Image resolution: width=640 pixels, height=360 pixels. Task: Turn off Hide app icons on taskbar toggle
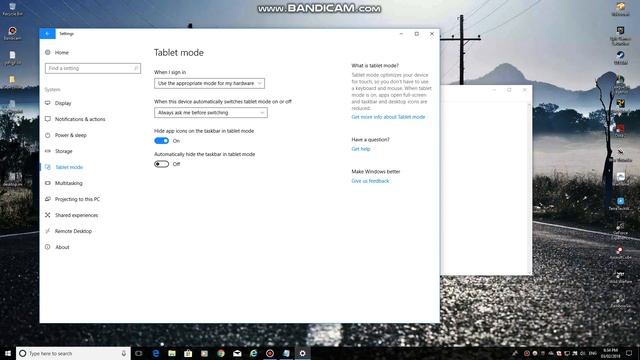point(162,141)
